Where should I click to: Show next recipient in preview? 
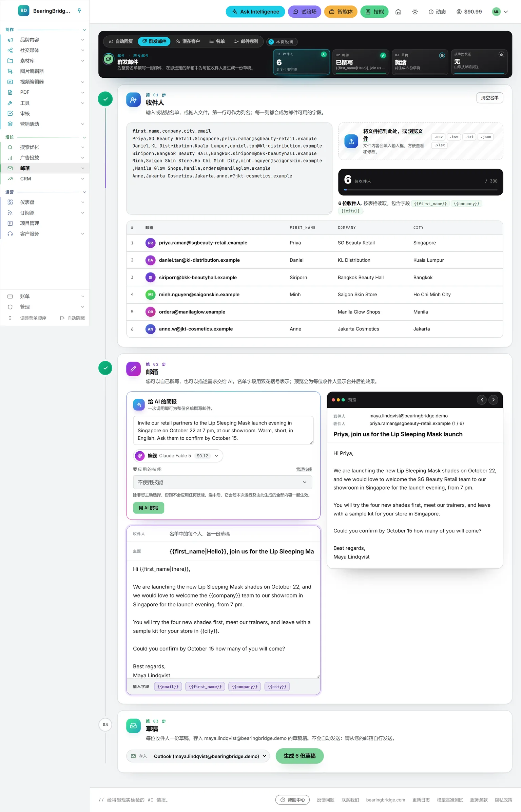[493, 400]
